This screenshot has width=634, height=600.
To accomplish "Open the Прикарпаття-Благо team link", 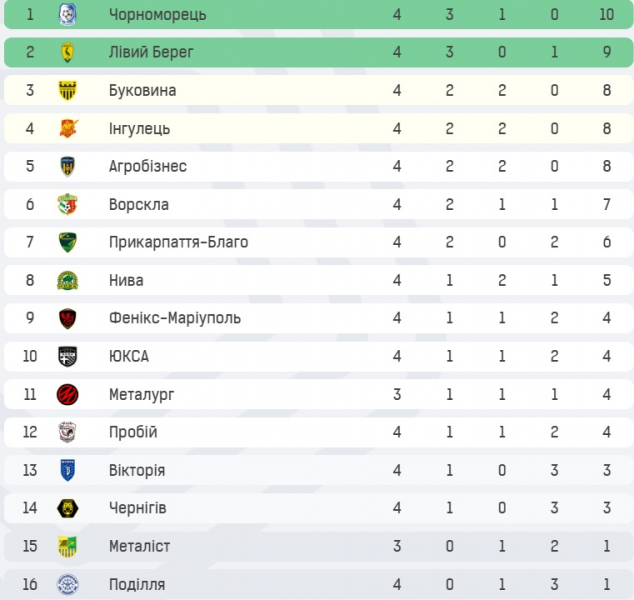I will click(x=178, y=242).
